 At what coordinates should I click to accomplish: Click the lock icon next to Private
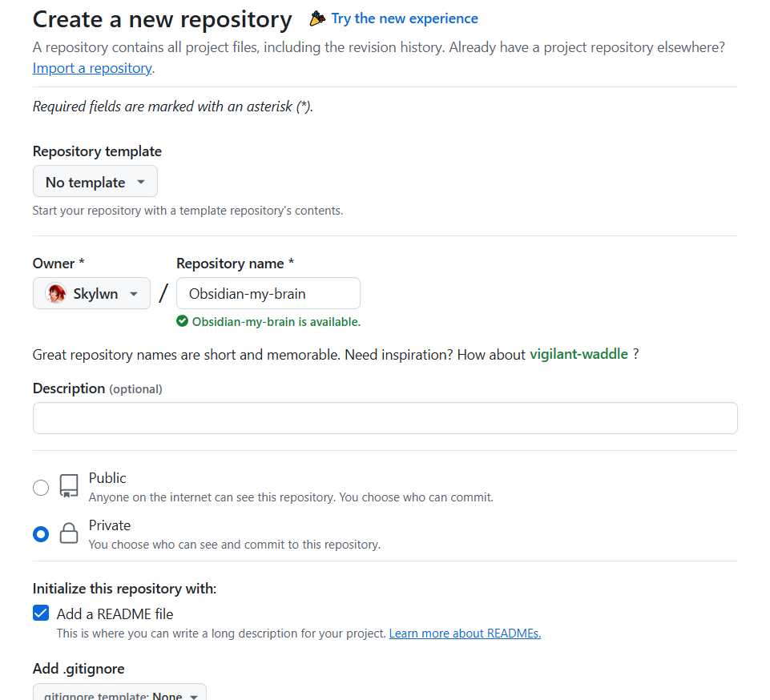click(69, 533)
